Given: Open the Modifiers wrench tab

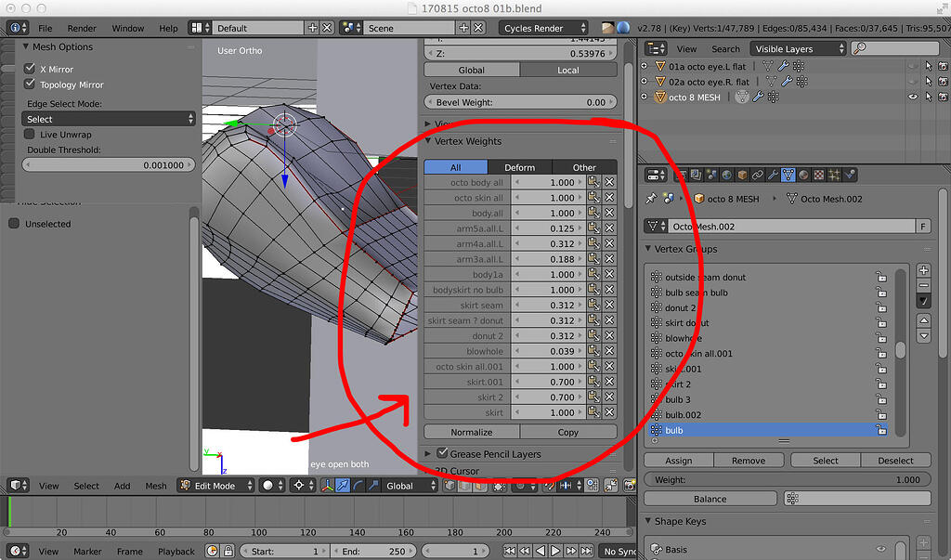Looking at the screenshot, I should pyautogui.click(x=773, y=176).
